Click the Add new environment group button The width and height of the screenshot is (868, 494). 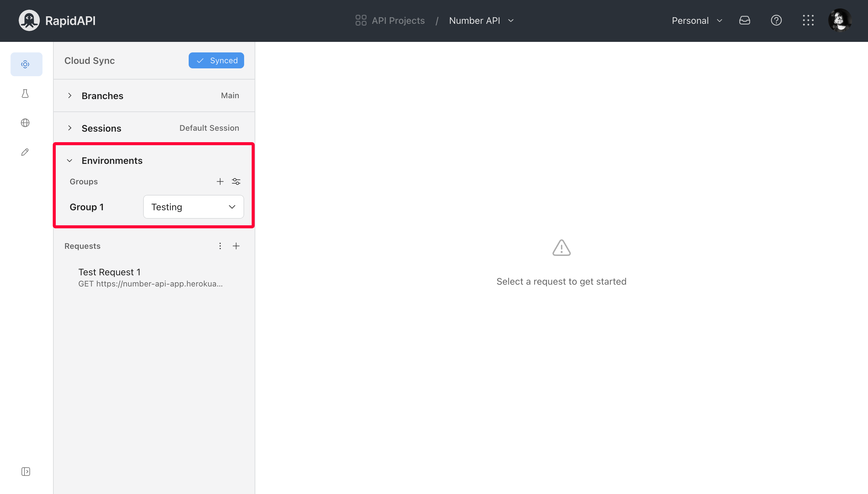(220, 181)
